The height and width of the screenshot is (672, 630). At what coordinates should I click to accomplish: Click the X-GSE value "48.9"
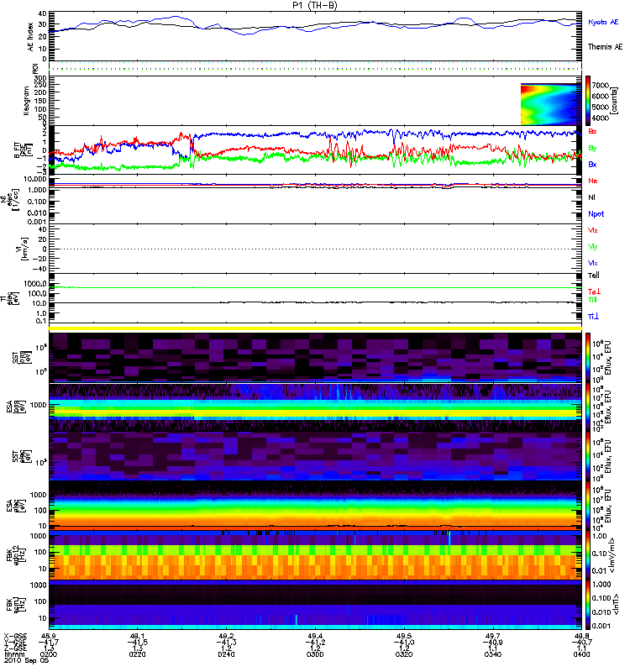pyautogui.click(x=49, y=636)
